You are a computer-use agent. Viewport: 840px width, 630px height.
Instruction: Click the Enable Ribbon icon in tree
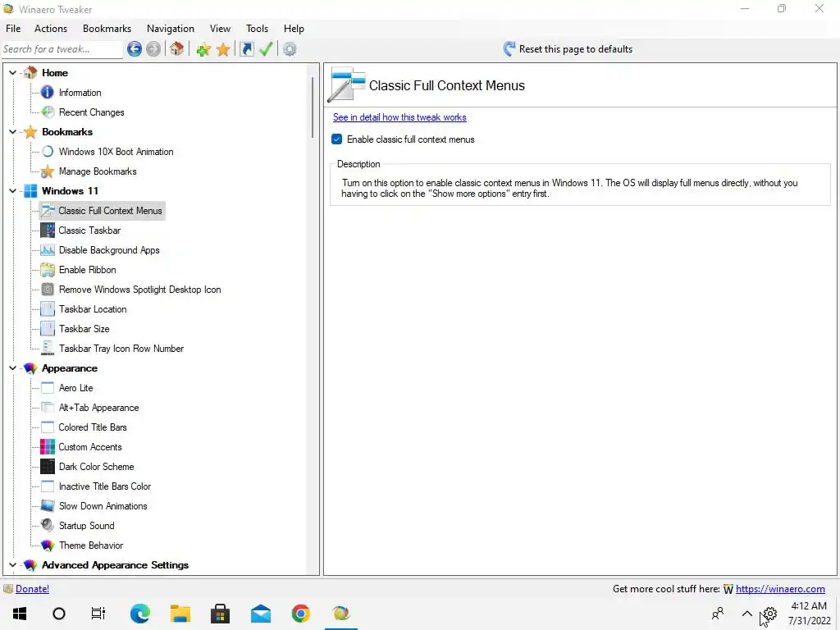47,269
